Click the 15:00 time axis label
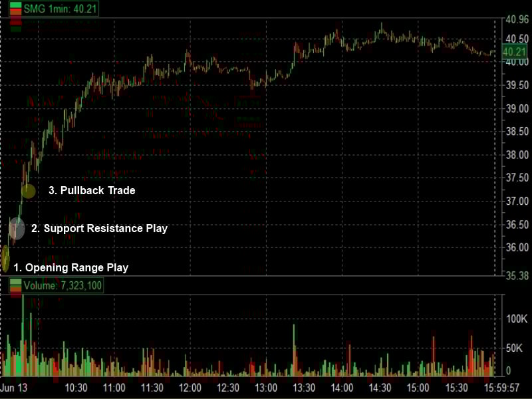The image size is (532, 399). [x=418, y=388]
